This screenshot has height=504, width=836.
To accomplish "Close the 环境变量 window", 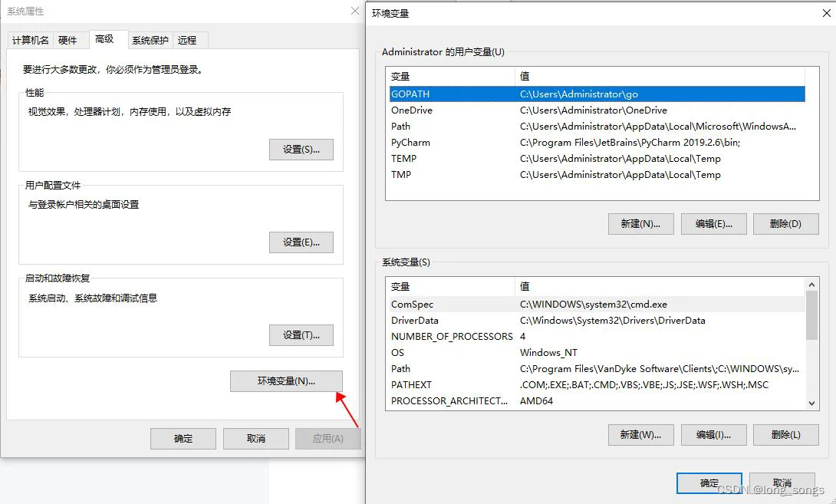I will (x=826, y=13).
